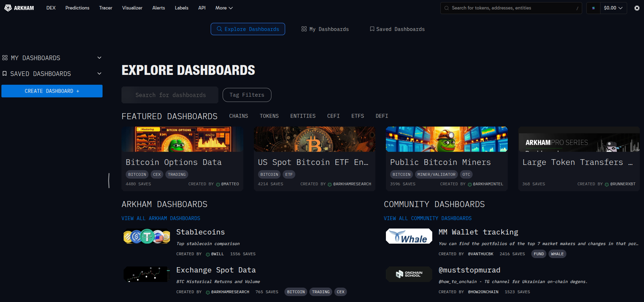The image size is (644, 302).
Task: Open the Arkham Pro Series banner image
Action: point(579,139)
